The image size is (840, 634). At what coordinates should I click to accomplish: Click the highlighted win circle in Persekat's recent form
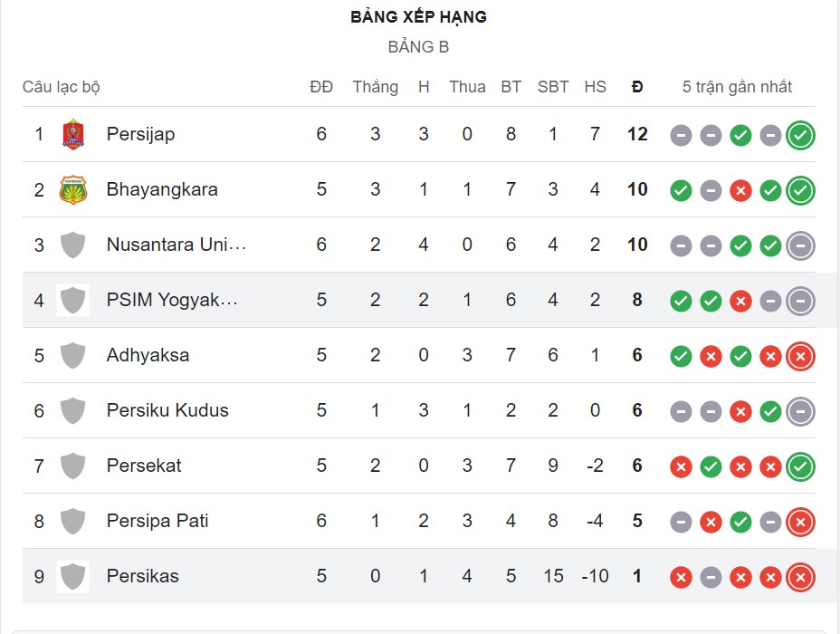[799, 466]
